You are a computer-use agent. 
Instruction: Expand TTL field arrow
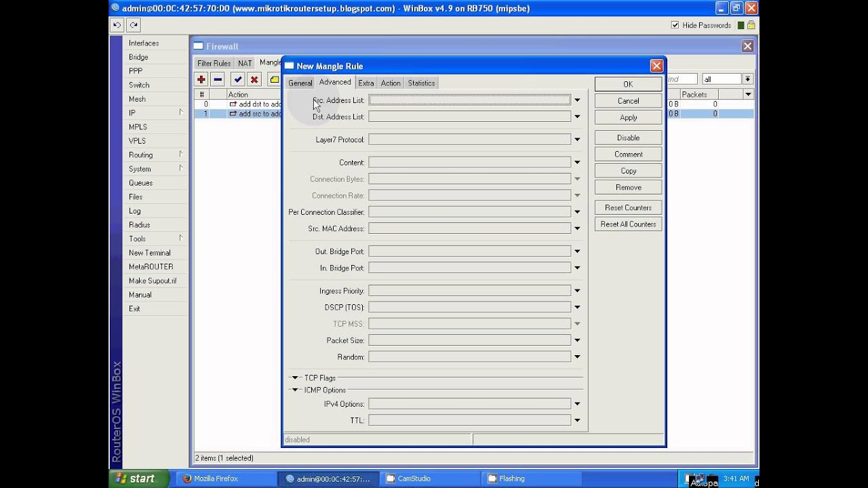[x=577, y=420]
